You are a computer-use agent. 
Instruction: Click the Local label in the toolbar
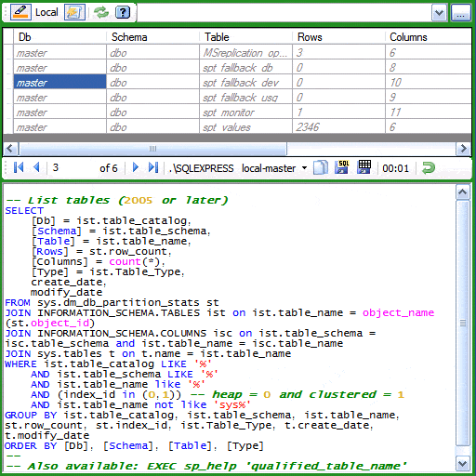coord(46,12)
